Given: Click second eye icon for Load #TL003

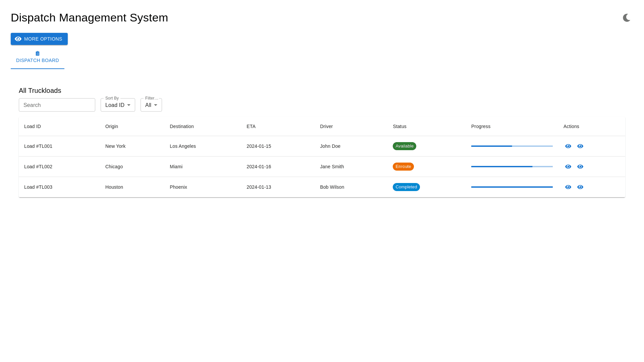Looking at the screenshot, I should click(580, 187).
